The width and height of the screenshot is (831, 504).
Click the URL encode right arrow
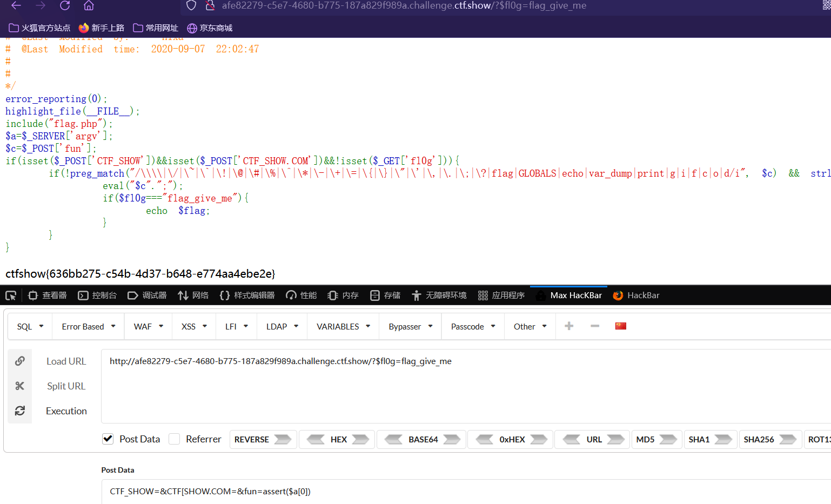(615, 439)
